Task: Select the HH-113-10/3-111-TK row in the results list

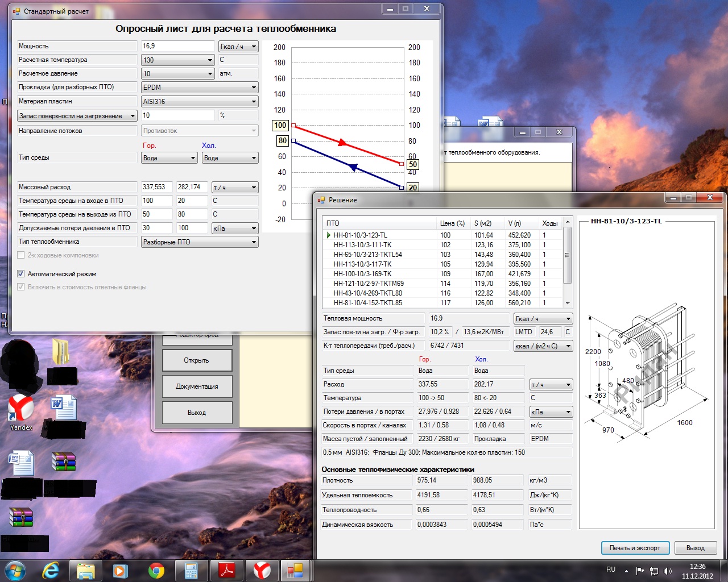Action: (362, 245)
